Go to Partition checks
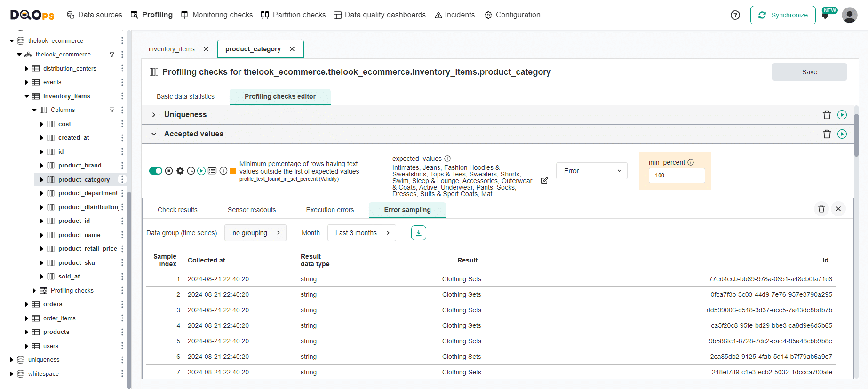Image resolution: width=868 pixels, height=389 pixels. (x=294, y=15)
